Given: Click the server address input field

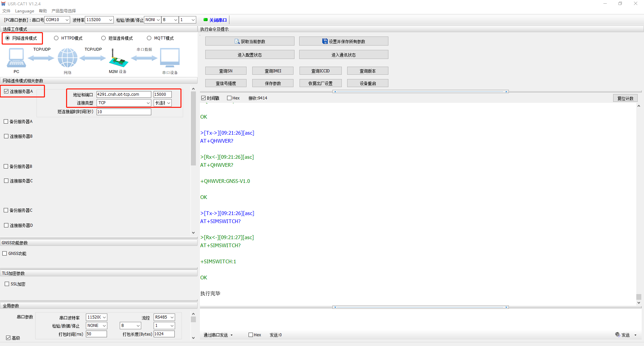Looking at the screenshot, I should tap(123, 94).
